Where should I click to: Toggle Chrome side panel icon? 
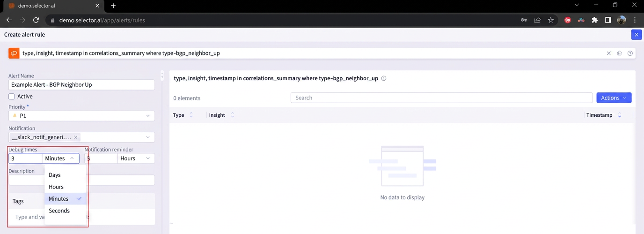click(608, 20)
